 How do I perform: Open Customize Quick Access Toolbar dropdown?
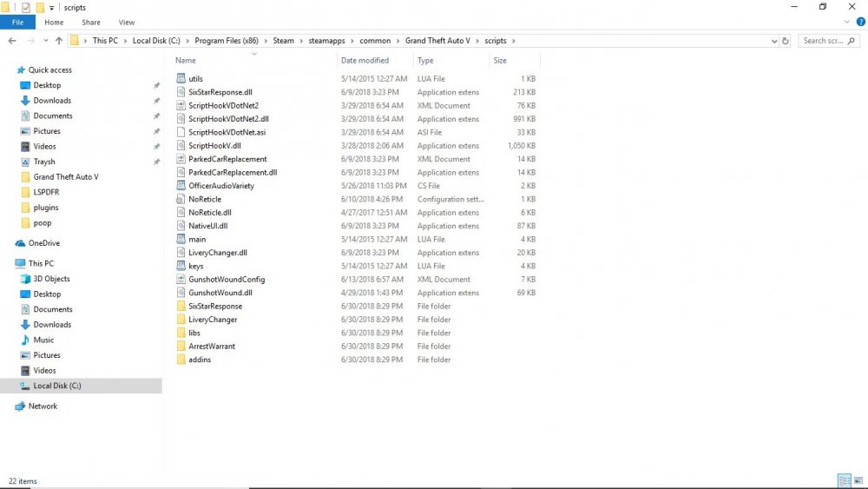click(x=51, y=8)
